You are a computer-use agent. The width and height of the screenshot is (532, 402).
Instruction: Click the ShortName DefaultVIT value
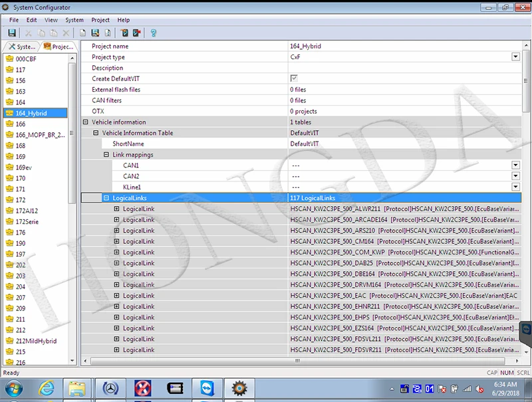(305, 144)
